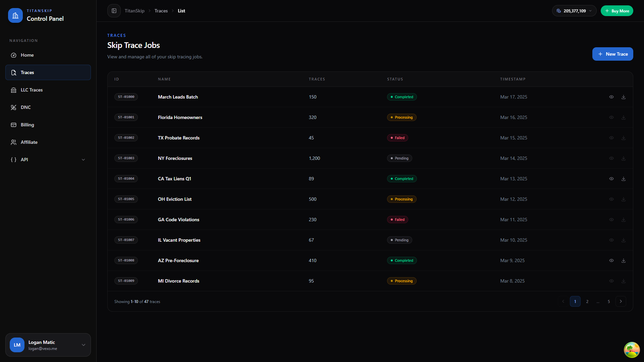Click the ST-01000 ID badge
644x362 pixels.
click(x=126, y=97)
